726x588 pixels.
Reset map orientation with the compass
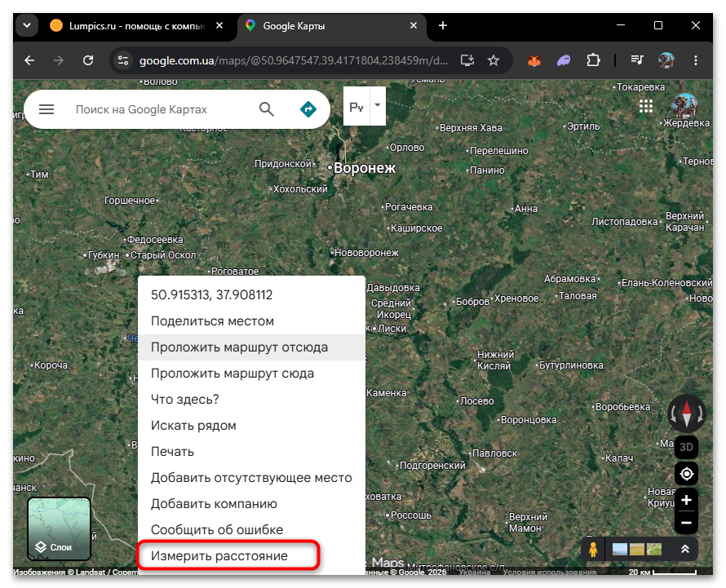(687, 413)
